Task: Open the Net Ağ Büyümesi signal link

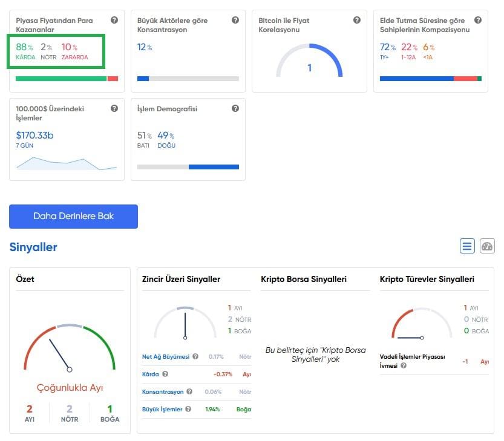Action: (165, 357)
